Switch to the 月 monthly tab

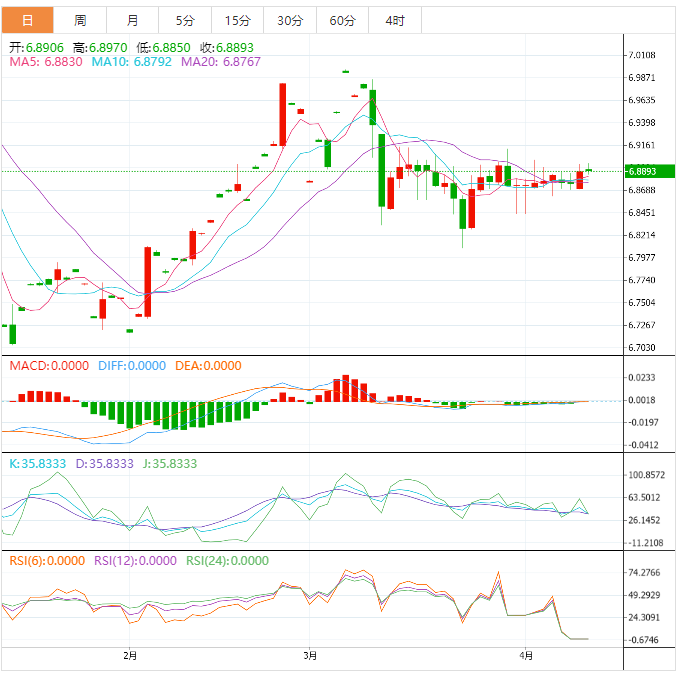tap(132, 20)
